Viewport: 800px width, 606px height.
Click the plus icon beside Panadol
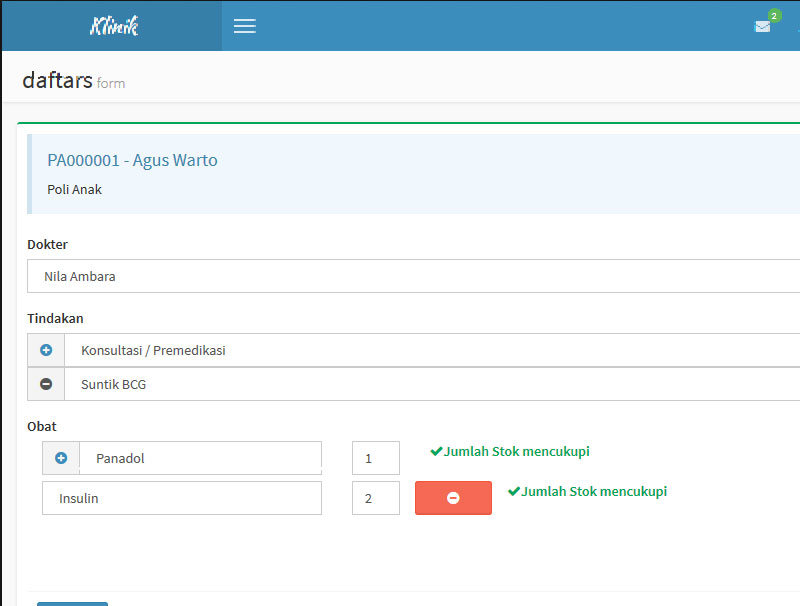pos(61,458)
